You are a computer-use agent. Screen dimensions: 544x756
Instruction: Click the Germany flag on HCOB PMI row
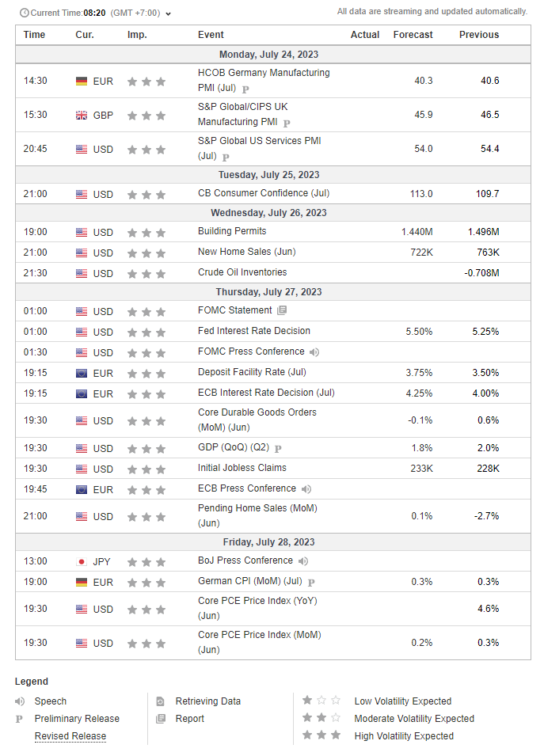82,81
